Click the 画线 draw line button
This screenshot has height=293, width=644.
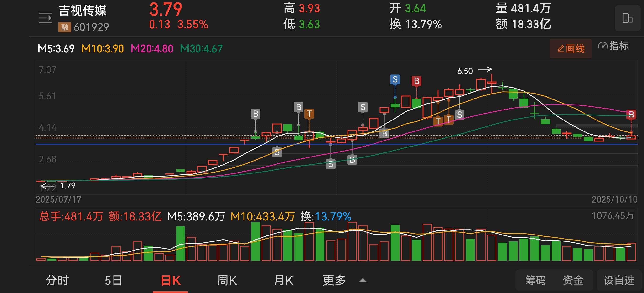570,48
